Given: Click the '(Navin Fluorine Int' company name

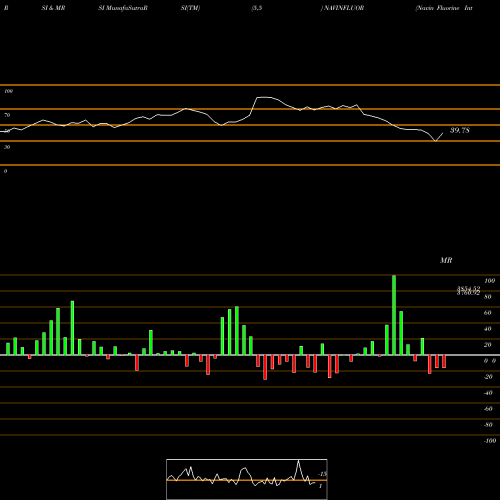Looking at the screenshot, I should coord(444,8).
